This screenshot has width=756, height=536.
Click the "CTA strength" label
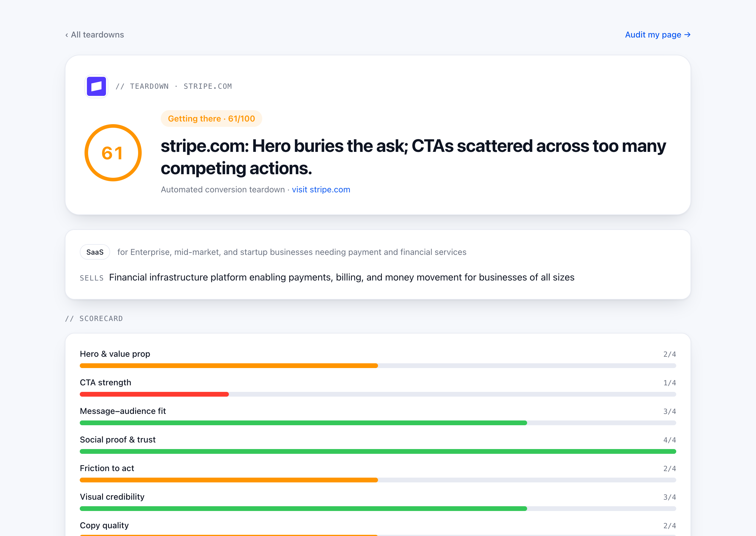coord(106,383)
